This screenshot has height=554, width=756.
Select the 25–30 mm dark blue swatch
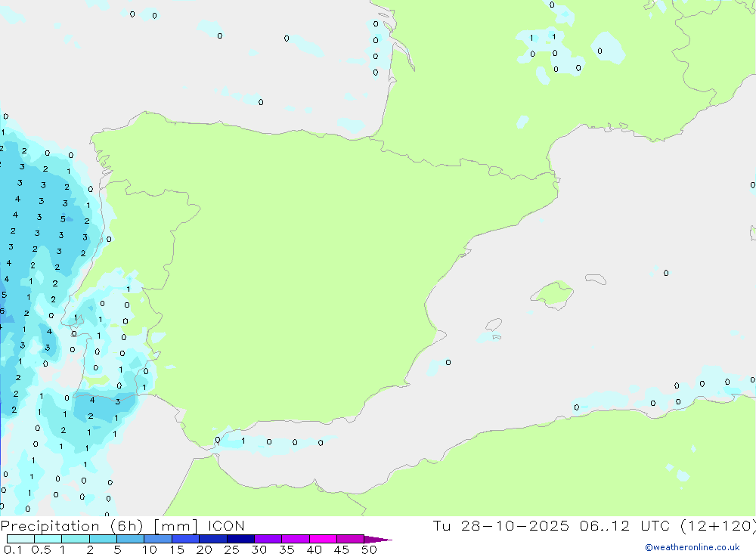[x=240, y=539]
